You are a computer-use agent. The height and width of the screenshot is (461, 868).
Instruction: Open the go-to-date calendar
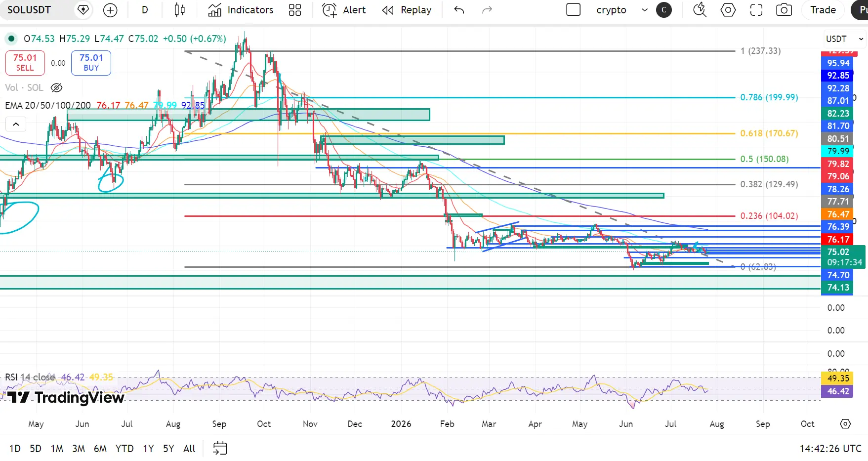pos(220,448)
